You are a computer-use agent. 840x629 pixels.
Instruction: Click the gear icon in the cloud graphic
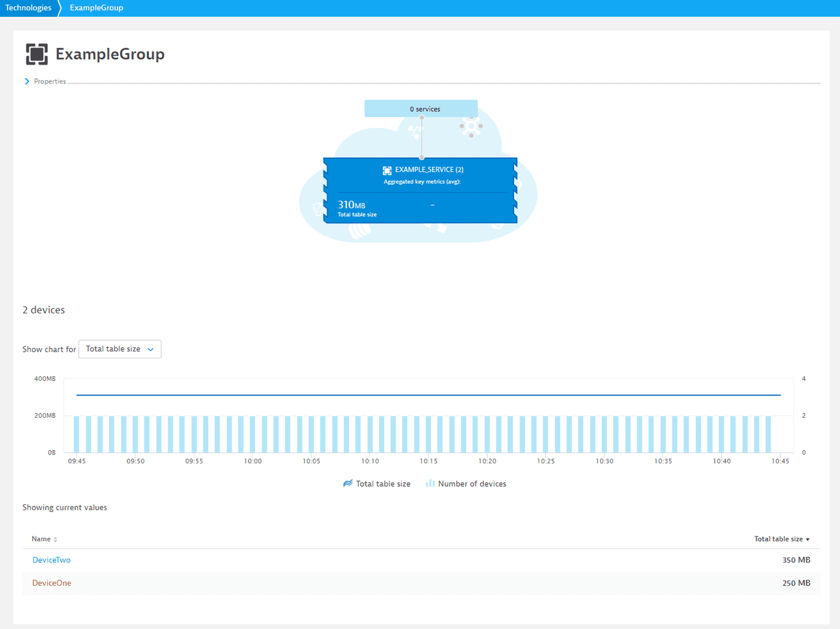[471, 127]
